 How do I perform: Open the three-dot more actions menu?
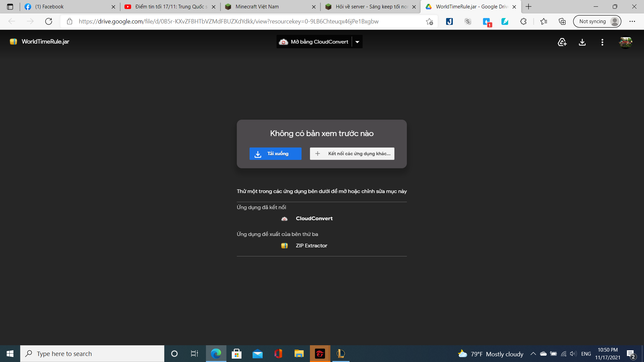coord(602,42)
